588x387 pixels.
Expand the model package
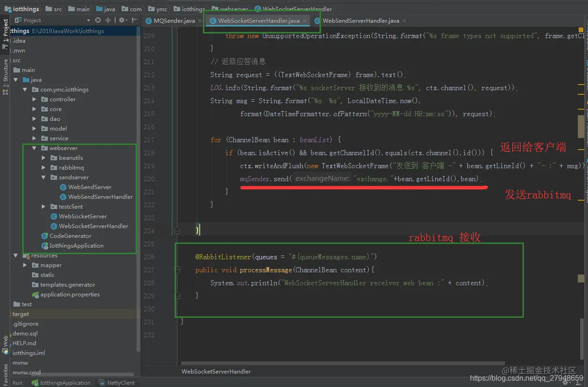(34, 129)
